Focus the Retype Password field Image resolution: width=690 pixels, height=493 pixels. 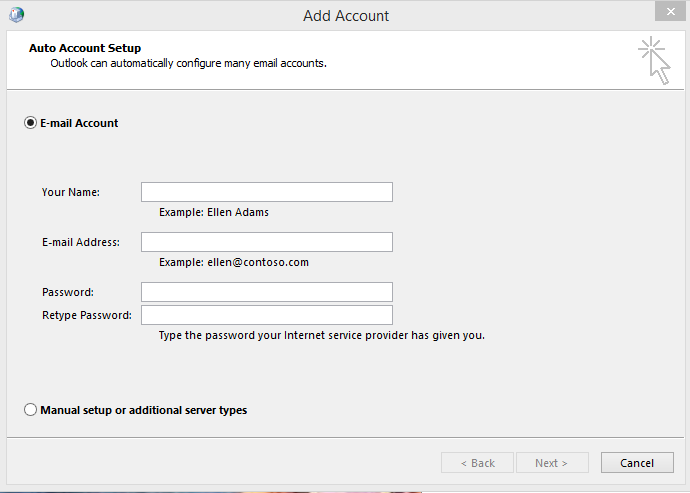click(x=266, y=315)
